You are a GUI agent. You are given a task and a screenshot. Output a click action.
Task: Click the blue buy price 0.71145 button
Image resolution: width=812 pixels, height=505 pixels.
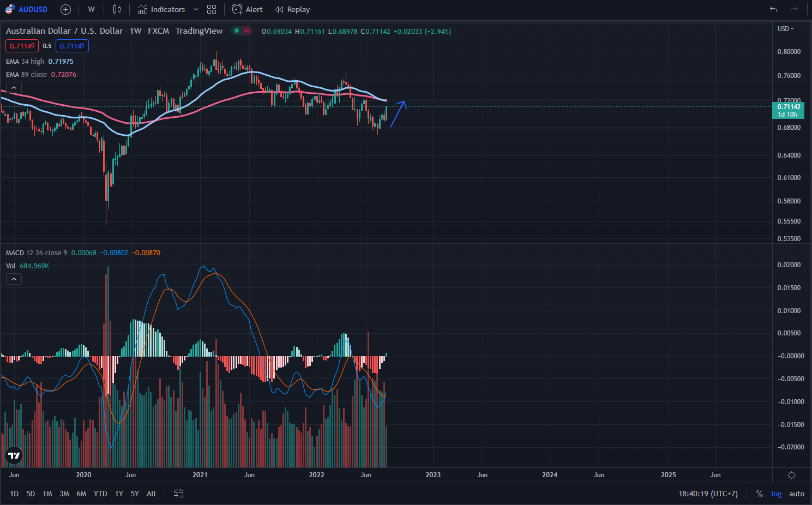pos(72,46)
